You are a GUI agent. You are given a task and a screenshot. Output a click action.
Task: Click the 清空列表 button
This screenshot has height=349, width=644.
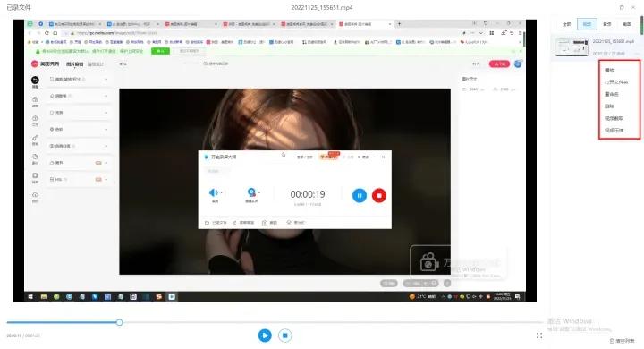623,341
